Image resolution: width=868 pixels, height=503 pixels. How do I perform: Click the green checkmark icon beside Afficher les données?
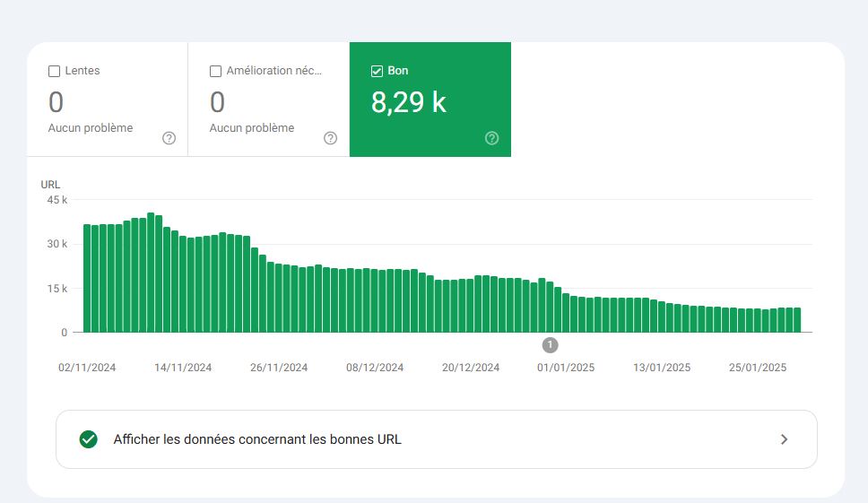(89, 439)
